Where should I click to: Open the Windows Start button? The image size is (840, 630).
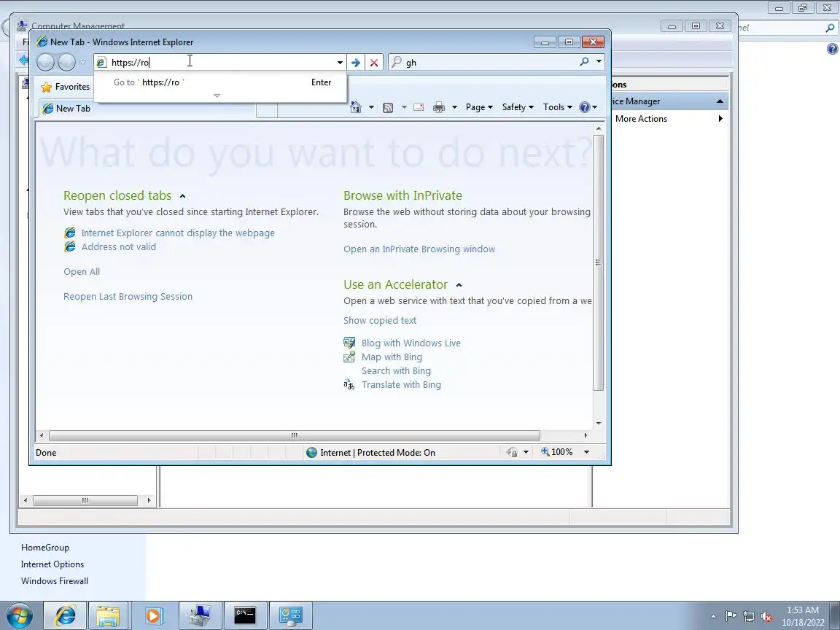(20, 616)
